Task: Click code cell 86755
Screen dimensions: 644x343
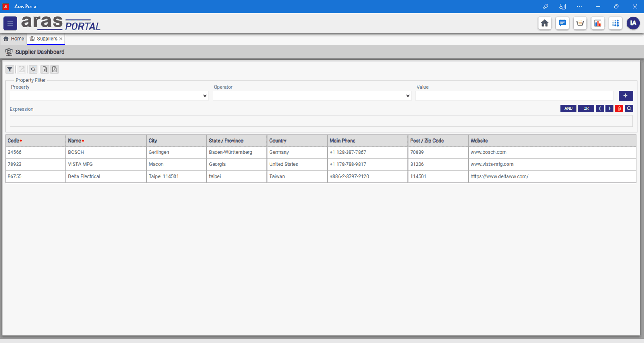Action: point(35,176)
